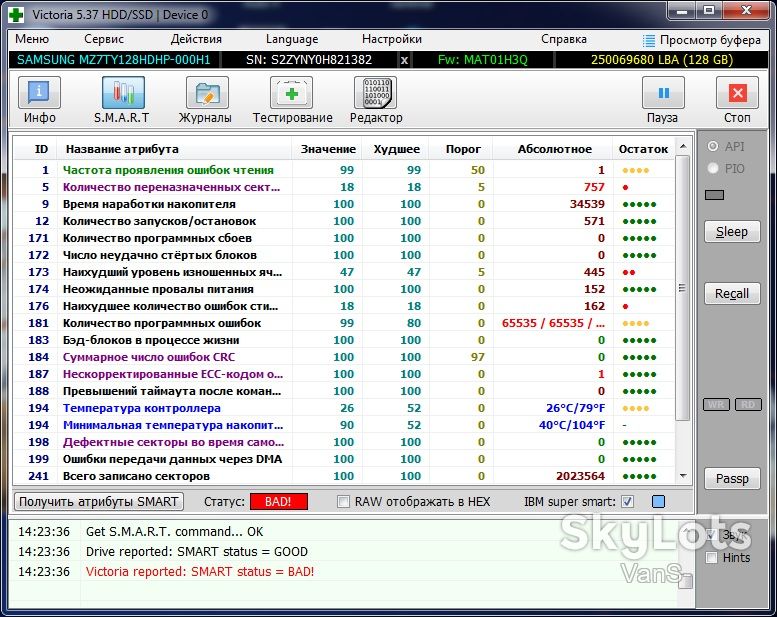Viewport: 777px width, 617px height.
Task: Select row Наихудший уровень изношенных яч...
Action: [x=344, y=272]
